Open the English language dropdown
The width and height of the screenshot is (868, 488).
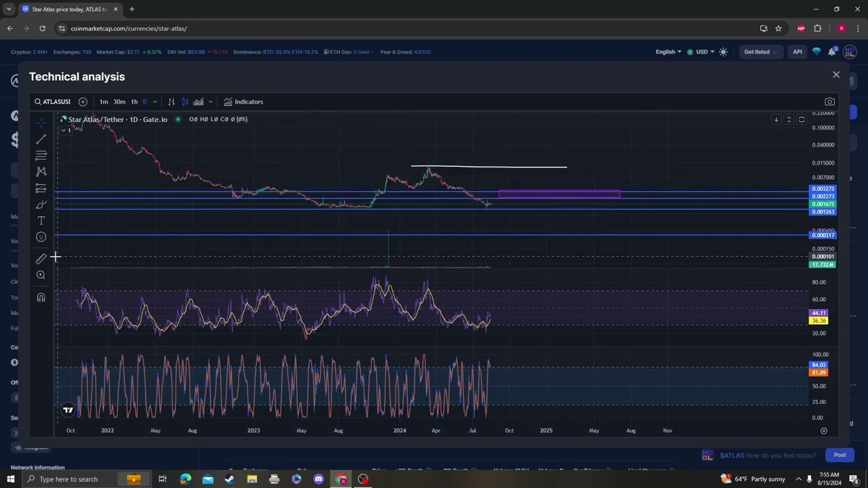668,52
